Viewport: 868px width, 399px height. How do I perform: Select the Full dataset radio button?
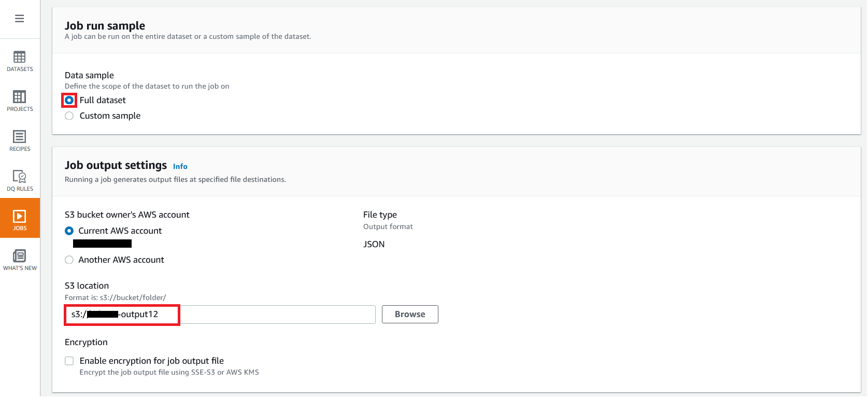pyautogui.click(x=69, y=100)
